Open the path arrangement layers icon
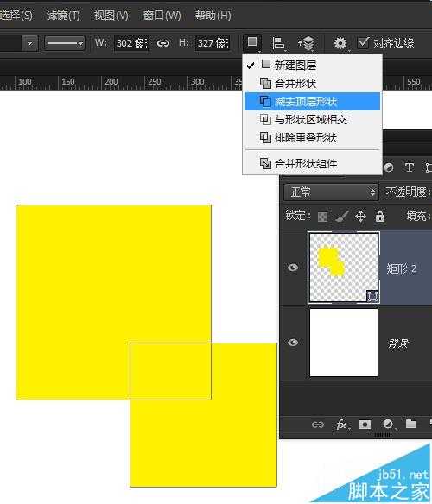The height and width of the screenshot is (504, 432). click(x=307, y=43)
